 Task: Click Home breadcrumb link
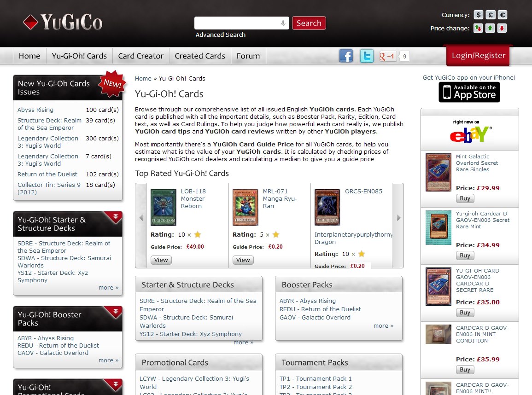click(x=143, y=78)
